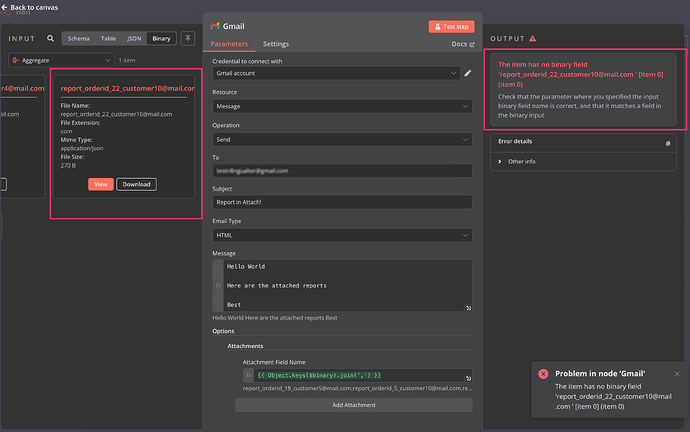Screen dimensions: 690x432
Task: Open the Email Type dropdown showing HTML
Action: (342, 235)
